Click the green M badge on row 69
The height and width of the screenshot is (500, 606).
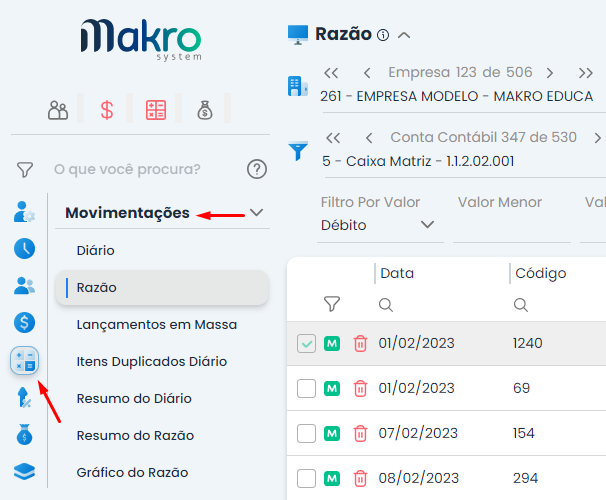332,388
